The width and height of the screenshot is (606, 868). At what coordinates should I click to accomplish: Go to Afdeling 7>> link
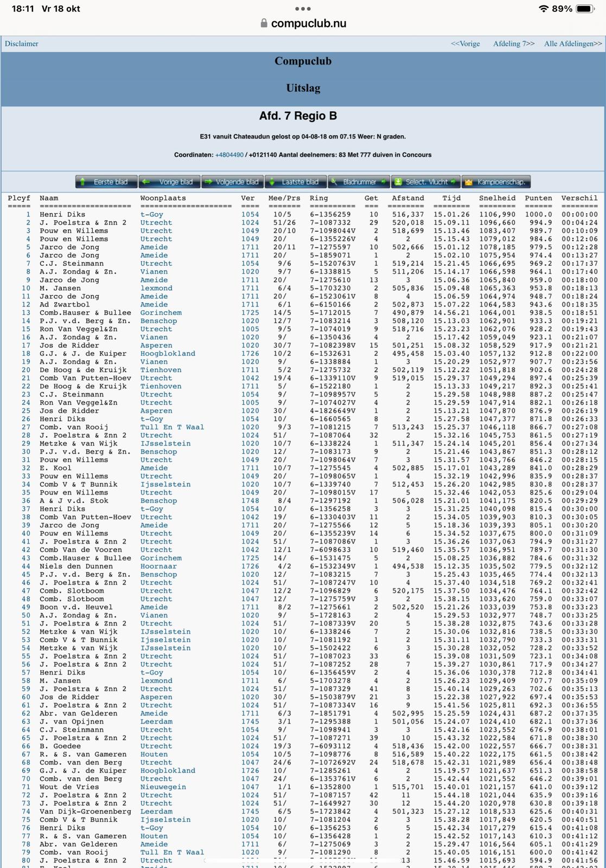pos(513,44)
